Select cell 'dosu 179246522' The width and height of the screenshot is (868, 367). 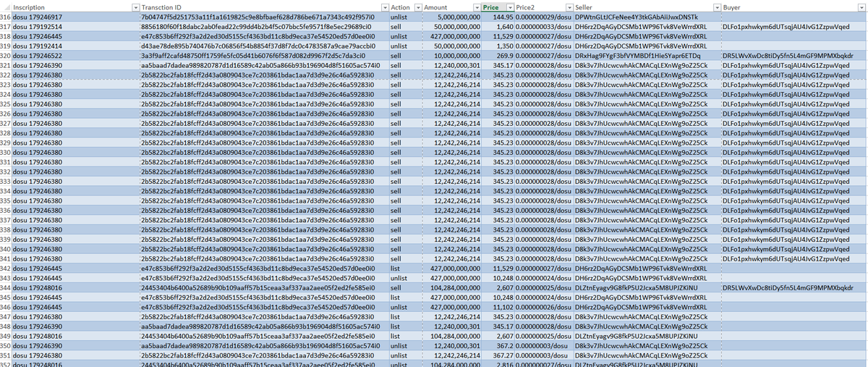76,55
